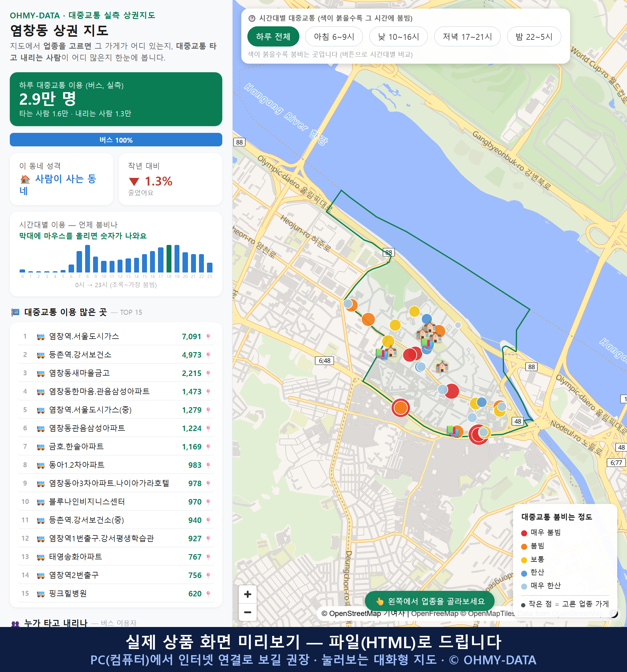Switch to 아침 6~9시 time filter
The height and width of the screenshot is (672, 627).
[x=334, y=36]
